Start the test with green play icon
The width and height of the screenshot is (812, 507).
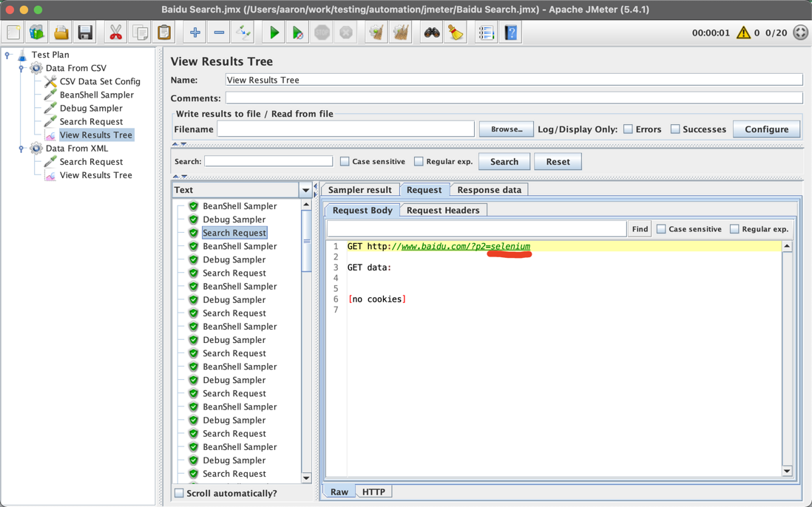coord(274,33)
